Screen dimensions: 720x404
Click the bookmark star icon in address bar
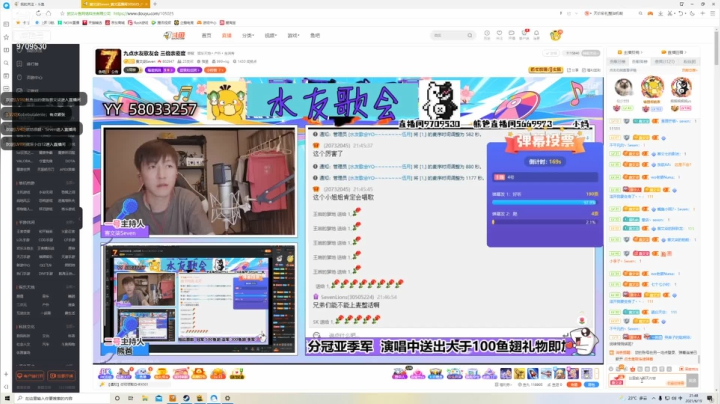pyautogui.click(x=62, y=13)
